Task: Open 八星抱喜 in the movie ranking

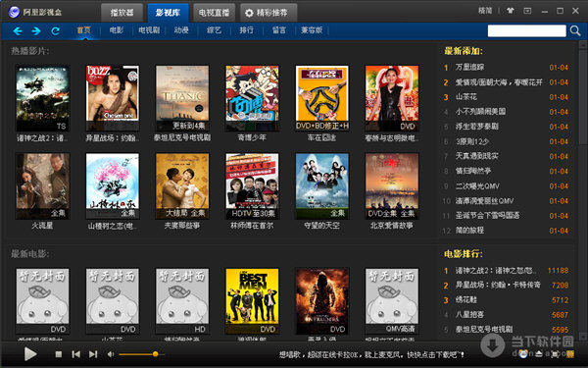Action: pos(469,315)
